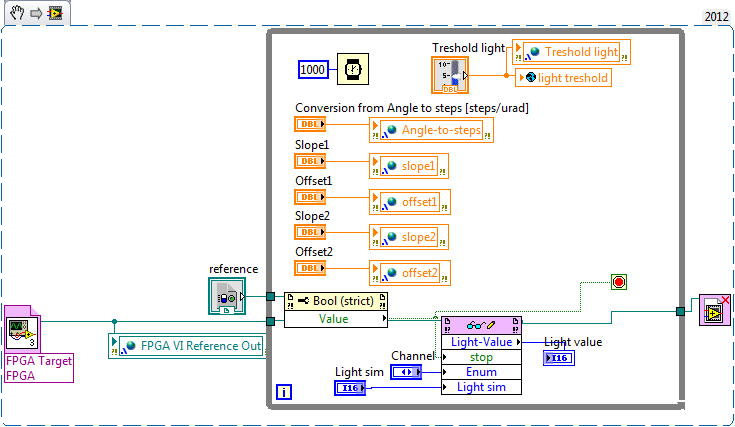Select the Read/Write Control node glasses header

(x=481, y=325)
